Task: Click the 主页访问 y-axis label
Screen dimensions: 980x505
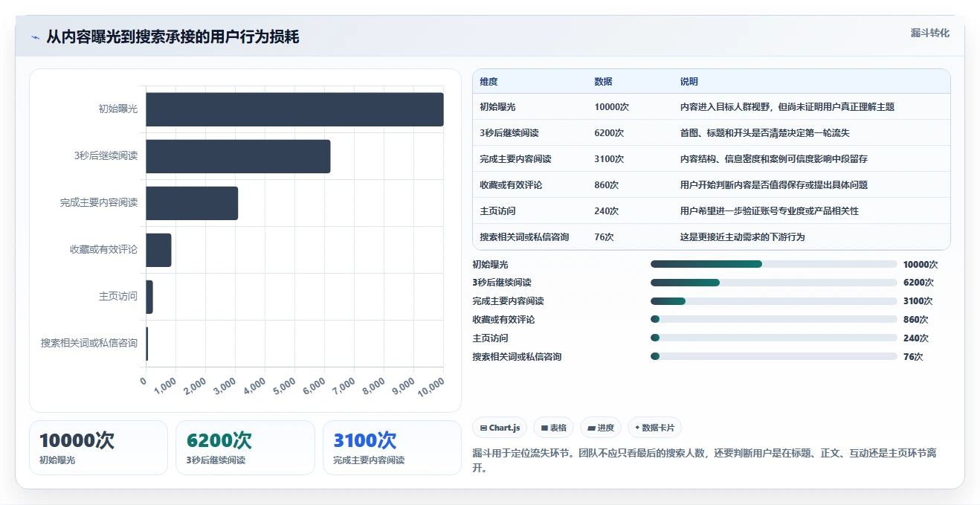Action: [118, 297]
